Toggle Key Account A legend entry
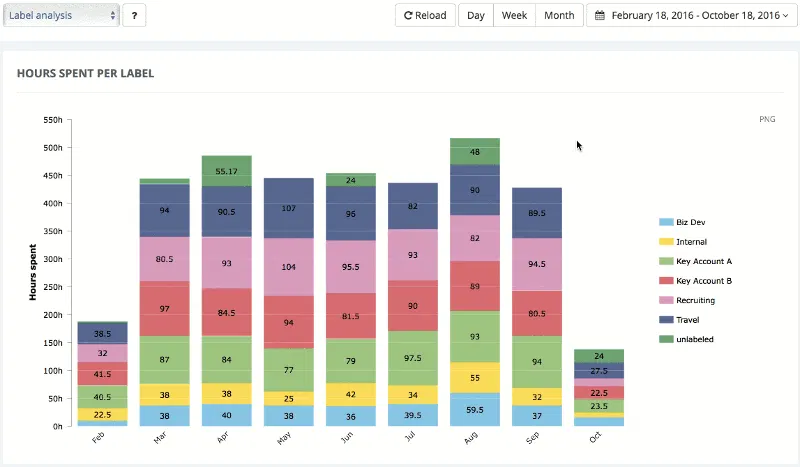This screenshot has width=800, height=467. [x=695, y=261]
